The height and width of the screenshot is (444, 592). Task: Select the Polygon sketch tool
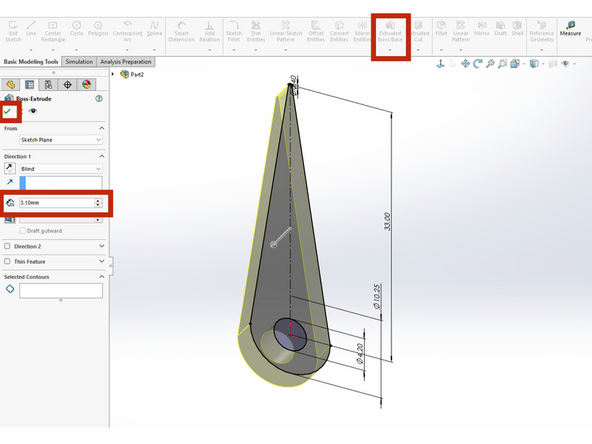[98, 29]
